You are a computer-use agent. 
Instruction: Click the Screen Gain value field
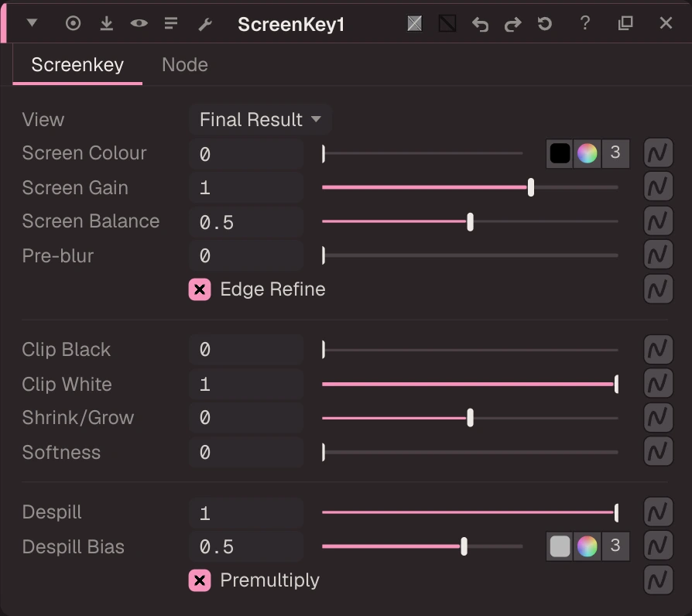[x=246, y=188]
